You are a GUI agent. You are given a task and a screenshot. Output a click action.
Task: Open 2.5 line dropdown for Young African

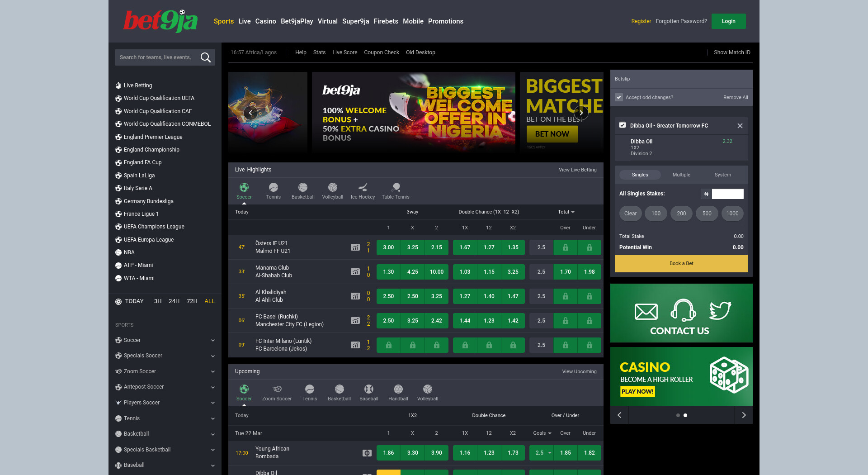[542, 453]
